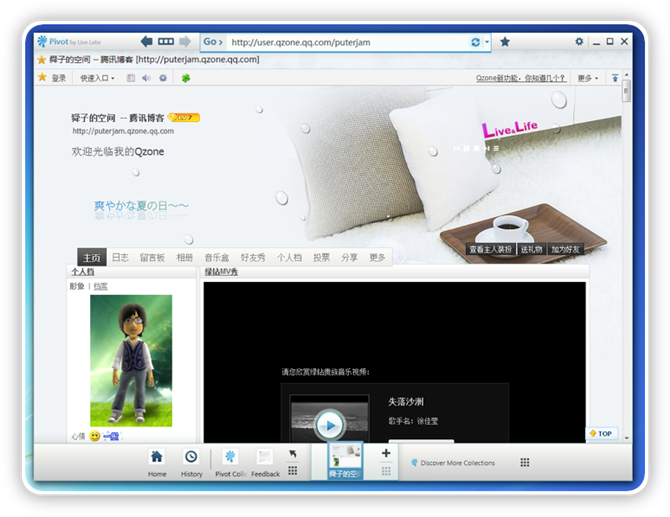The height and width of the screenshot is (517, 670).
Task: Go to Home in the bottom bar
Action: (157, 460)
